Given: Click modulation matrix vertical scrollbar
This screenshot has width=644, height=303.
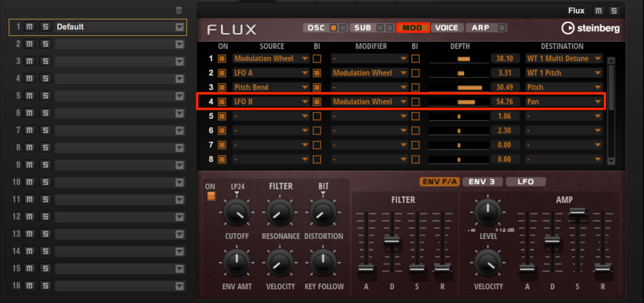Looking at the screenshot, I should click(x=611, y=111).
